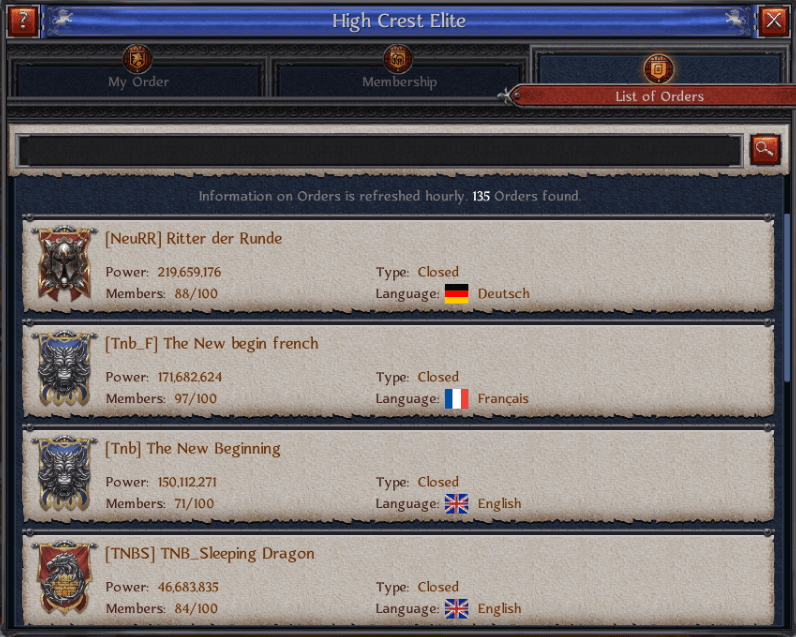
Task: Open the [Tnb] The New Beginning order
Action: pos(399,475)
